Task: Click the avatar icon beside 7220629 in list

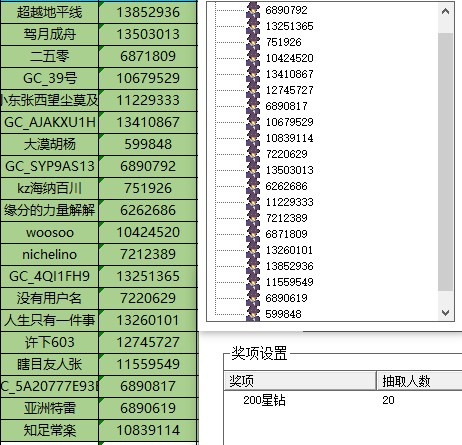Action: pyautogui.click(x=253, y=154)
